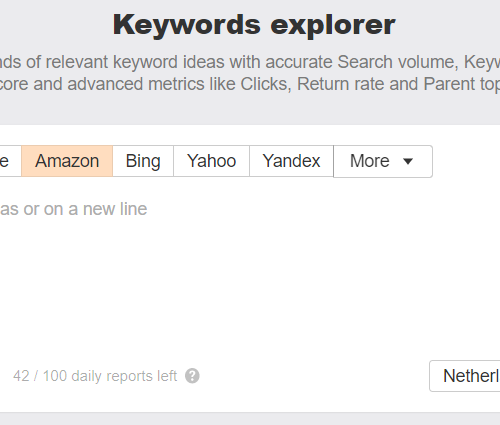Click the description mentioning Search volume
The image size is (500, 425).
[x=250, y=62]
